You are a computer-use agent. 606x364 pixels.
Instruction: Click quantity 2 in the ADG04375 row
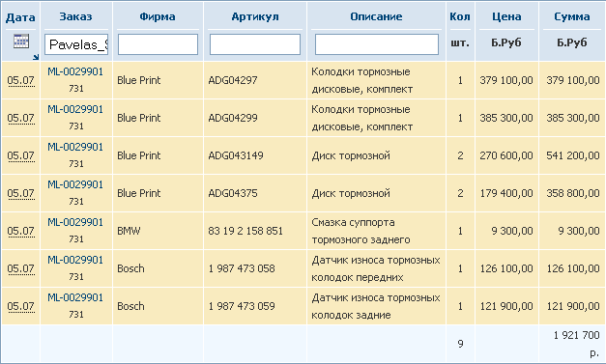click(460, 193)
